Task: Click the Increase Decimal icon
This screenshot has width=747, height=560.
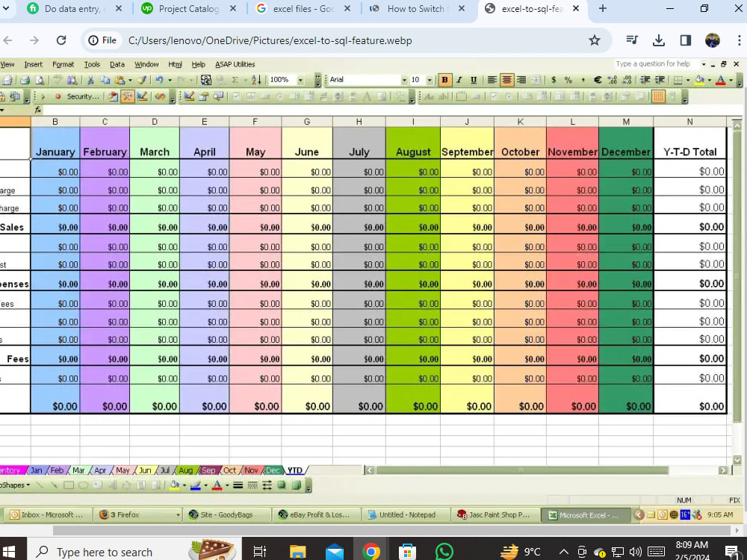Action: (613, 79)
